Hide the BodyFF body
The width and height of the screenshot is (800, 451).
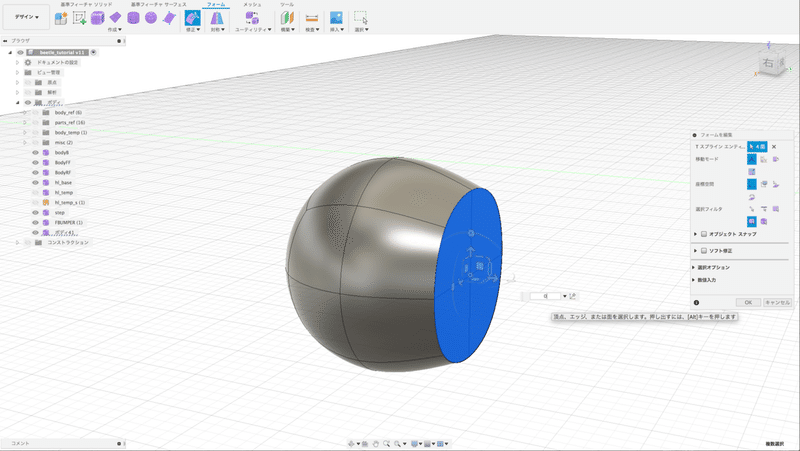click(x=35, y=162)
